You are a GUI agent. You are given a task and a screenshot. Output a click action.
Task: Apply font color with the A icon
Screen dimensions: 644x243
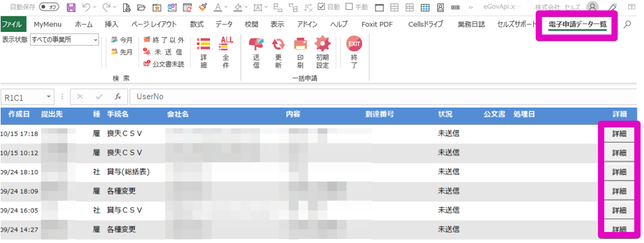pos(217,7)
